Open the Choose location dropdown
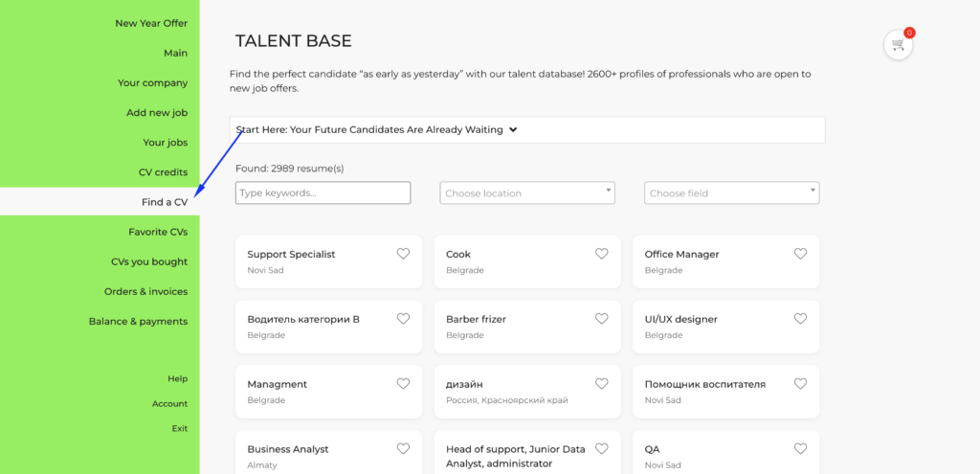 pyautogui.click(x=527, y=193)
